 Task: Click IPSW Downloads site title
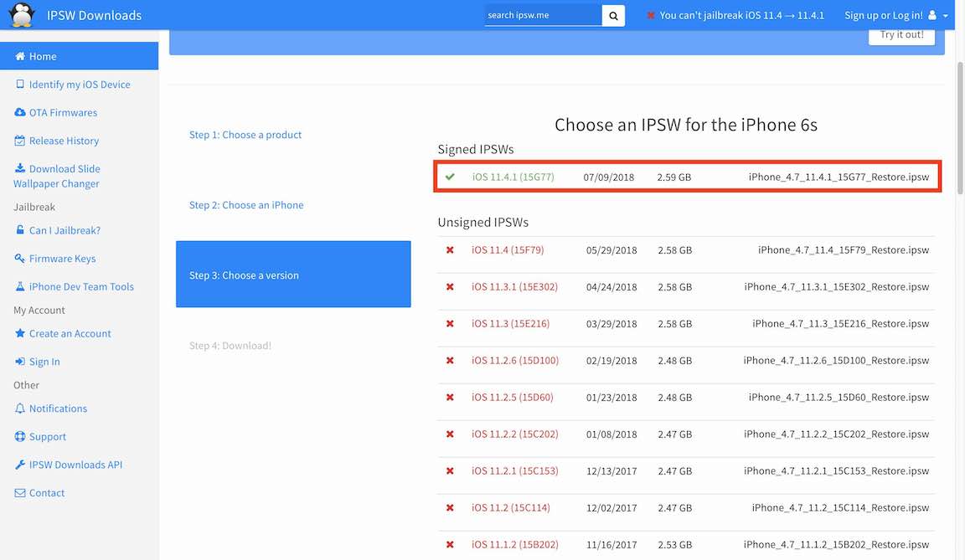[x=94, y=15]
